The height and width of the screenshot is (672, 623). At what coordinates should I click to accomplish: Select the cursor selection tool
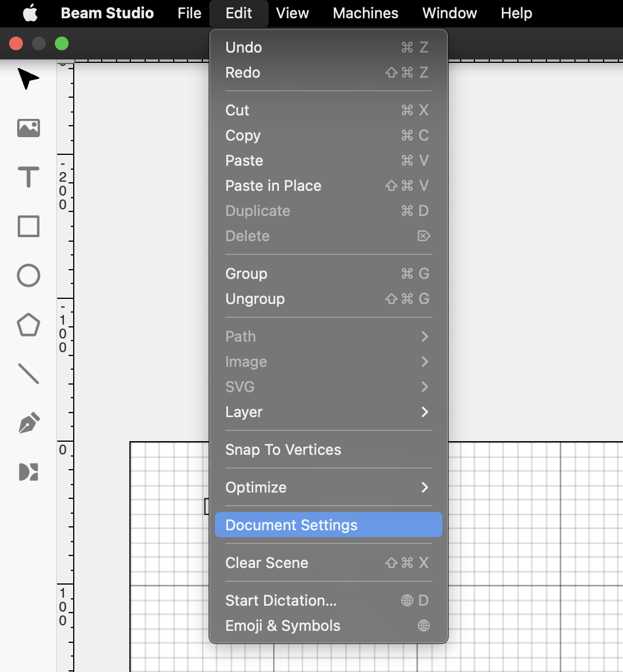(27, 79)
